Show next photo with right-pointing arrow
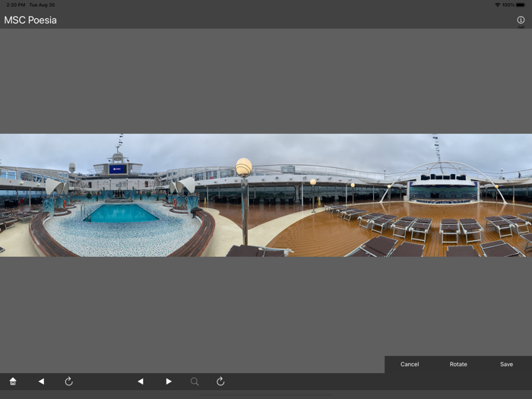Screen dimensions: 532x399 tap(169, 382)
